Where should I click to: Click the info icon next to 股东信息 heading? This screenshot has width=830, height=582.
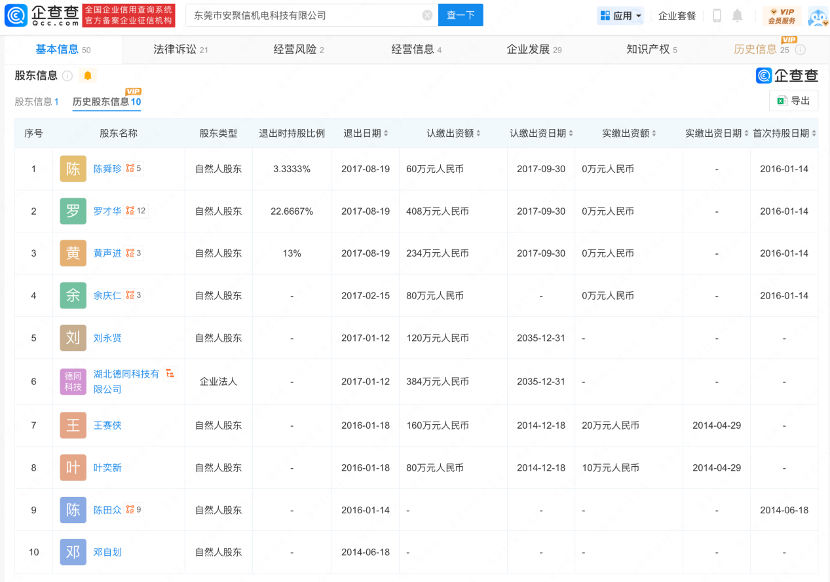click(x=67, y=76)
